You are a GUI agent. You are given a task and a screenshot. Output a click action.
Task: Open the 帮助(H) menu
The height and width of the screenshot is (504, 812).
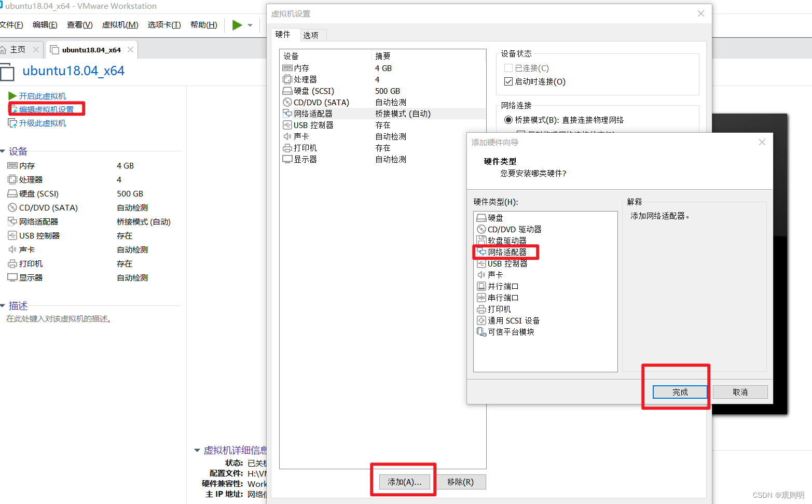click(204, 25)
